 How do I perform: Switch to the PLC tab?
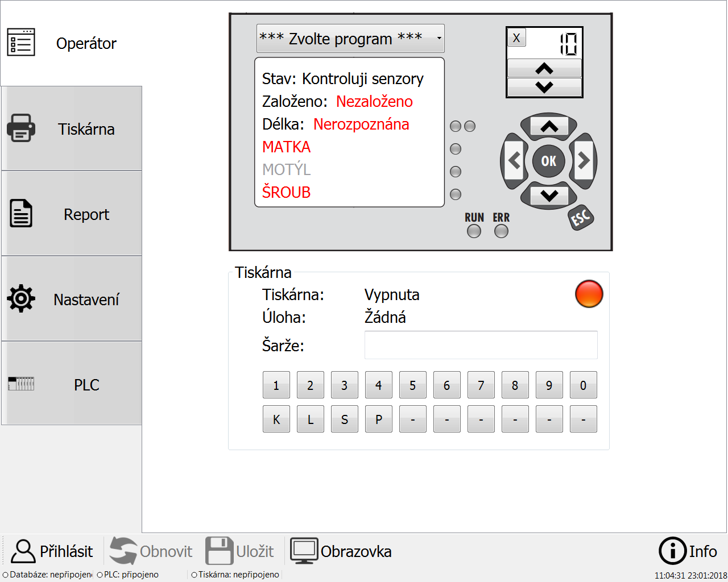(72, 384)
